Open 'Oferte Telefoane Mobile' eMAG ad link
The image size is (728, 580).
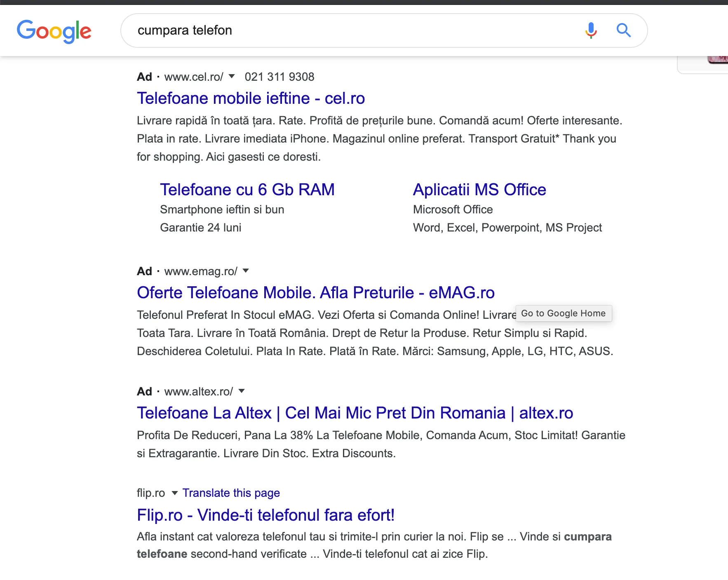316,293
